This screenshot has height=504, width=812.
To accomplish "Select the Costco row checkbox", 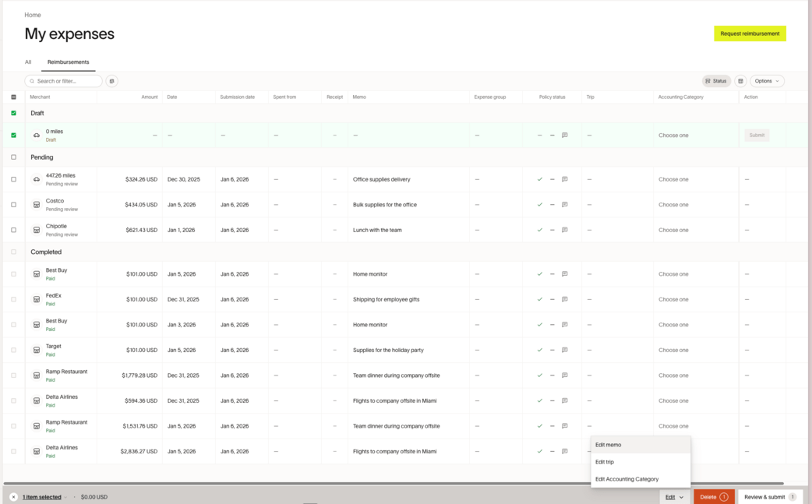I will click(x=13, y=205).
